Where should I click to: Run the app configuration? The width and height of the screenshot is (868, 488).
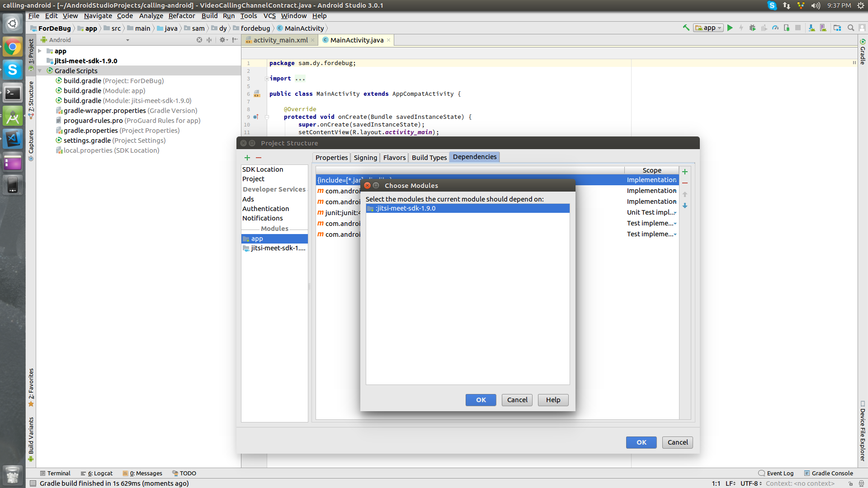pyautogui.click(x=731, y=28)
